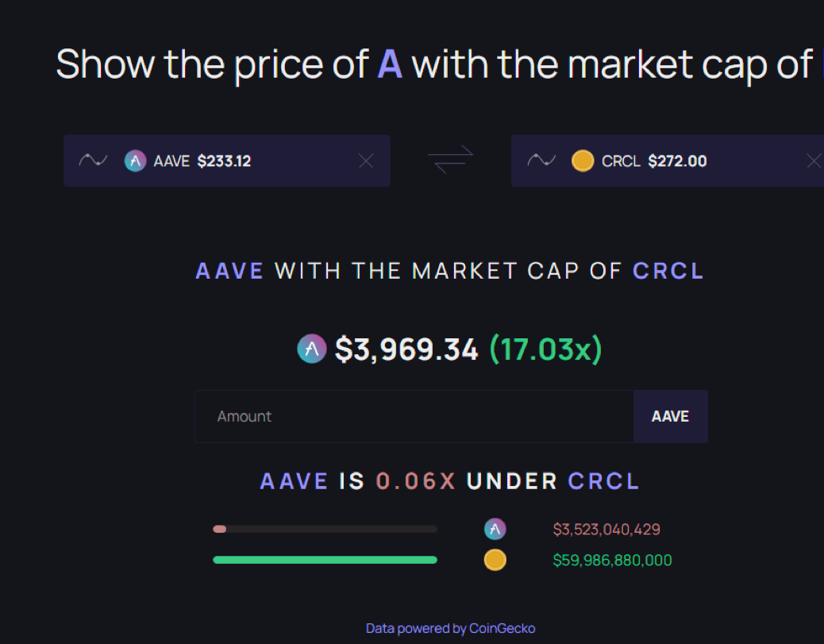Open the AAVE $233.12 coin selector
The image size is (824, 644).
(x=238, y=161)
